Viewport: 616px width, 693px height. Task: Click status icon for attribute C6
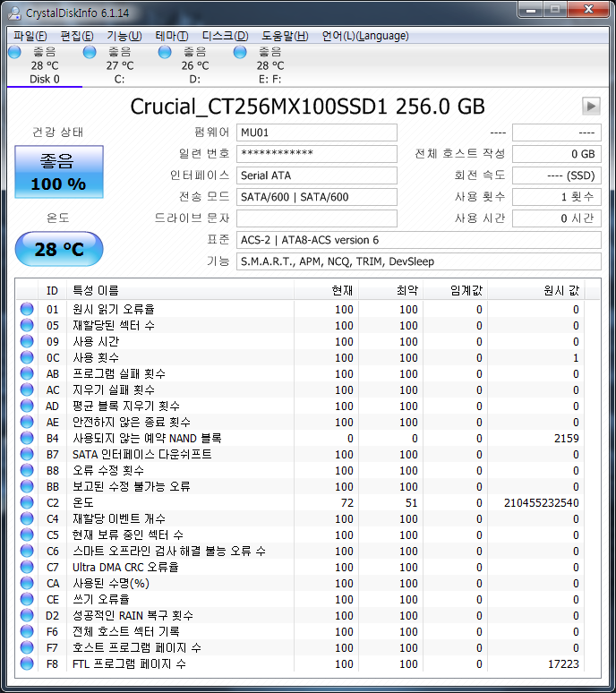(27, 551)
